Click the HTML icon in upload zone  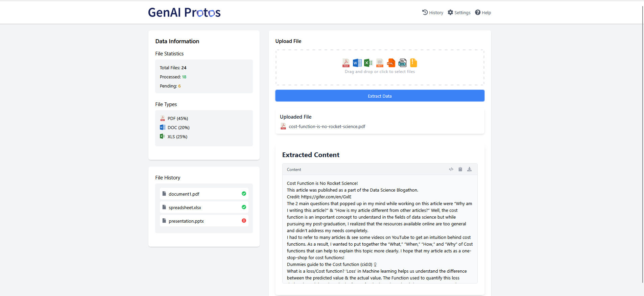click(391, 63)
